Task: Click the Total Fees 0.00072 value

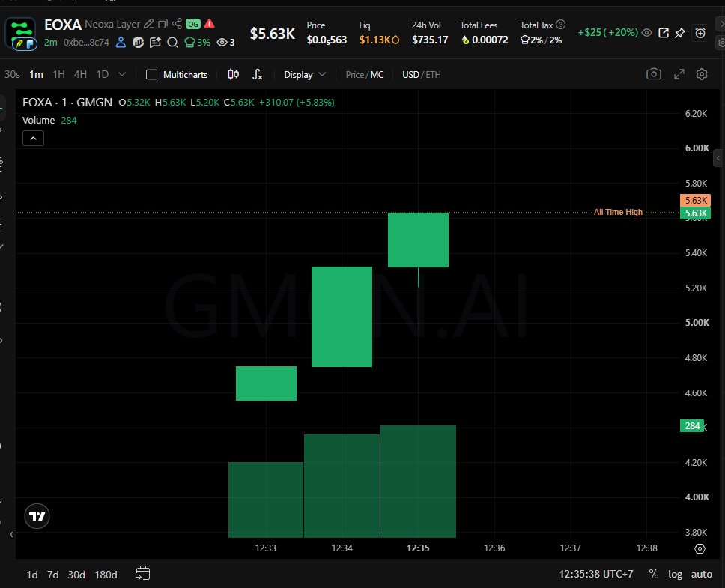Action: (485, 40)
